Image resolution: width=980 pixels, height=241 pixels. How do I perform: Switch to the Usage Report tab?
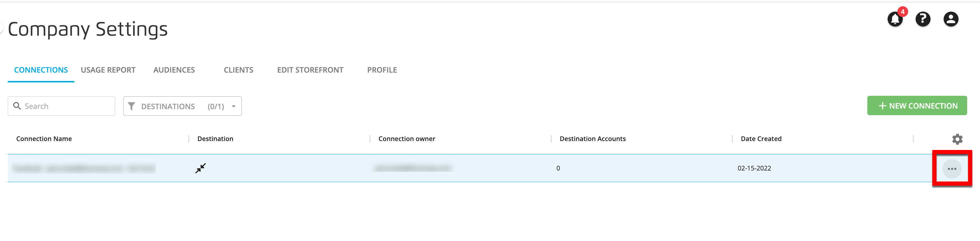pos(108,70)
